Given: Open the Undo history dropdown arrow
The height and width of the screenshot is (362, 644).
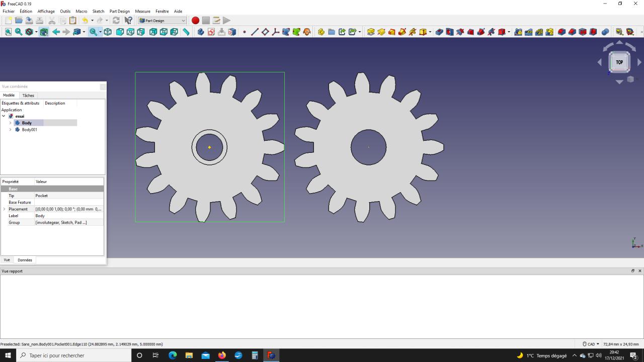Looking at the screenshot, I should (x=92, y=21).
